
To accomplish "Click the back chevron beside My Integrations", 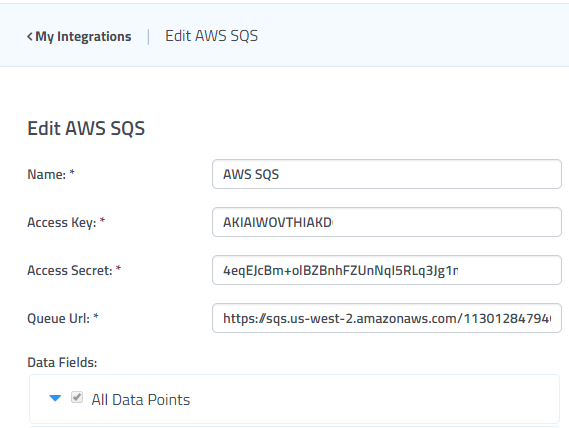I will pos(30,36).
